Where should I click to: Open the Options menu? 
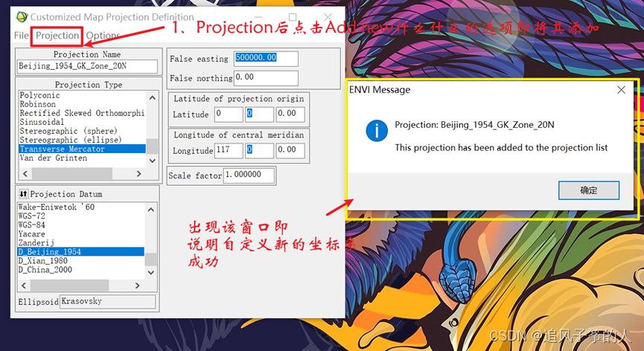[103, 36]
